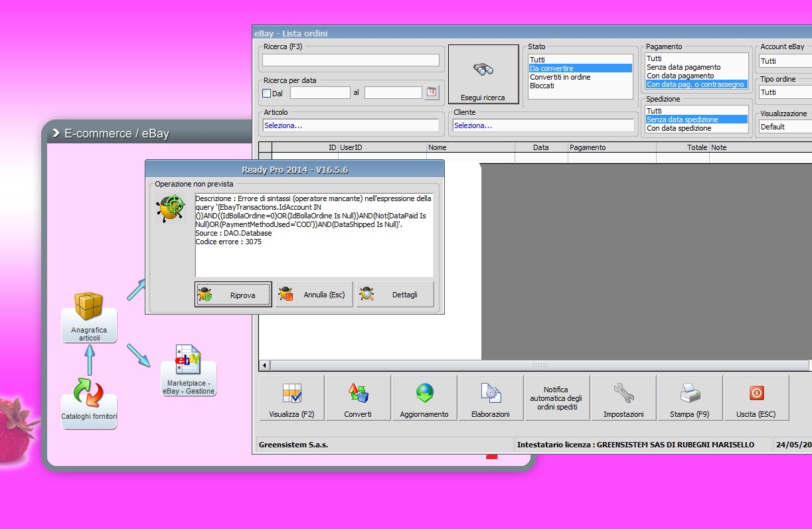Open Anagrafica articoli box icon
The image size is (812, 529).
click(x=89, y=317)
